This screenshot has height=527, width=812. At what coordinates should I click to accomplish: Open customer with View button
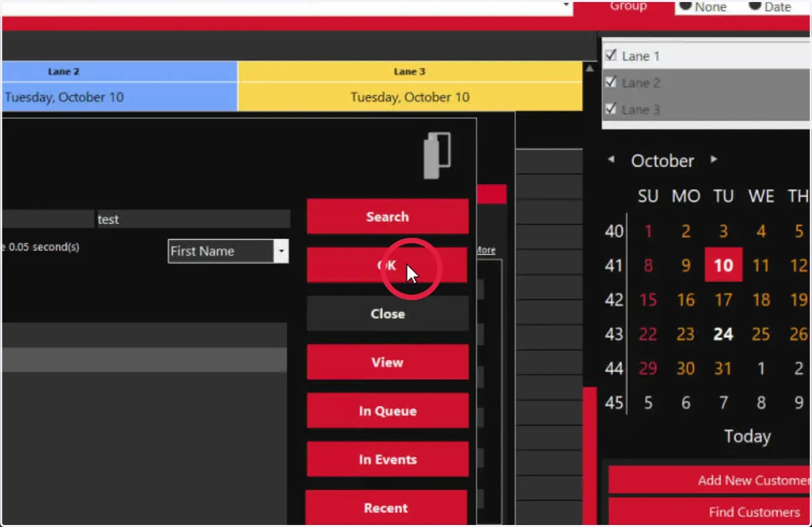tap(387, 363)
